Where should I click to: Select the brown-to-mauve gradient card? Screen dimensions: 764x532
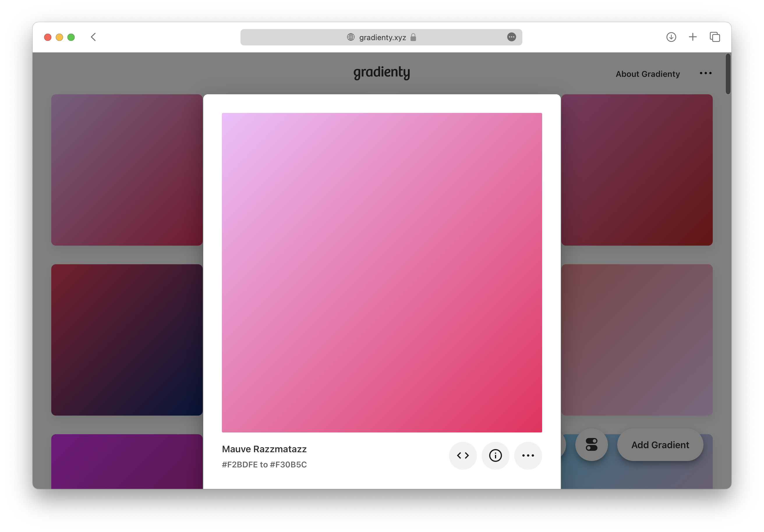pyautogui.click(x=636, y=340)
